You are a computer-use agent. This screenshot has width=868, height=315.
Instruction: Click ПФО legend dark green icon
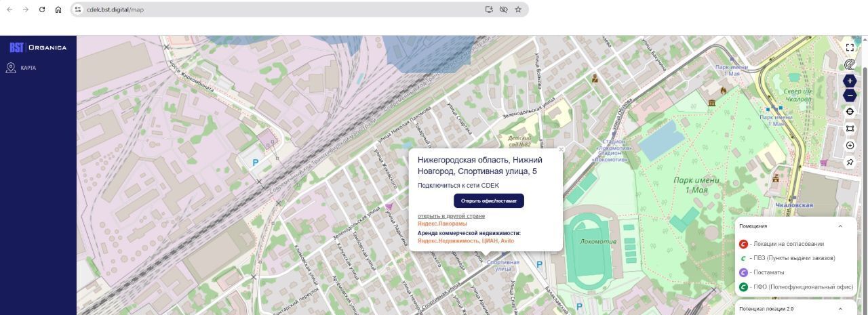(743, 287)
